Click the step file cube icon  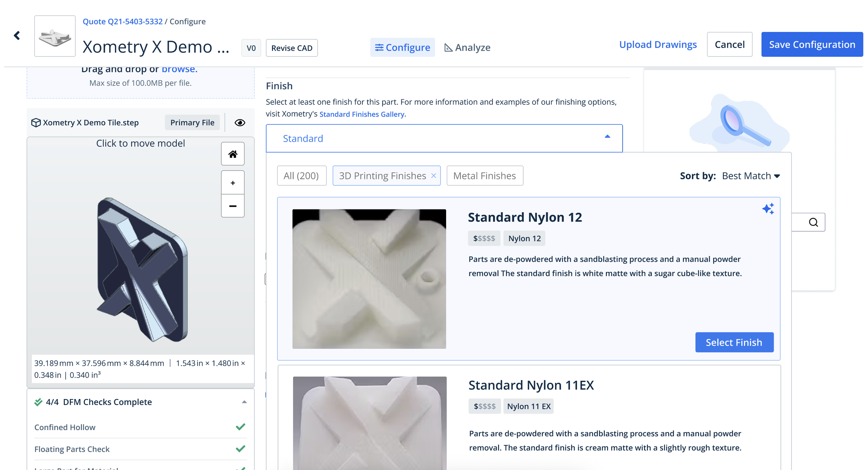(36, 123)
